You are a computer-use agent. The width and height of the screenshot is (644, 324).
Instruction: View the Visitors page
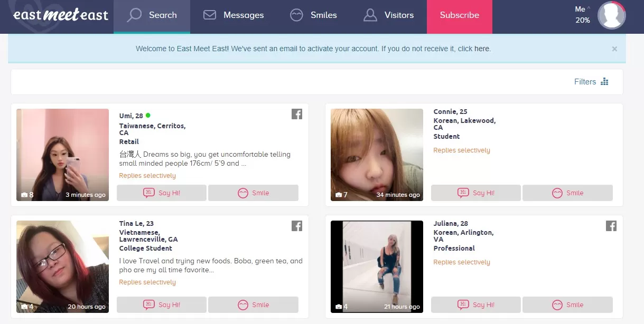(x=388, y=15)
